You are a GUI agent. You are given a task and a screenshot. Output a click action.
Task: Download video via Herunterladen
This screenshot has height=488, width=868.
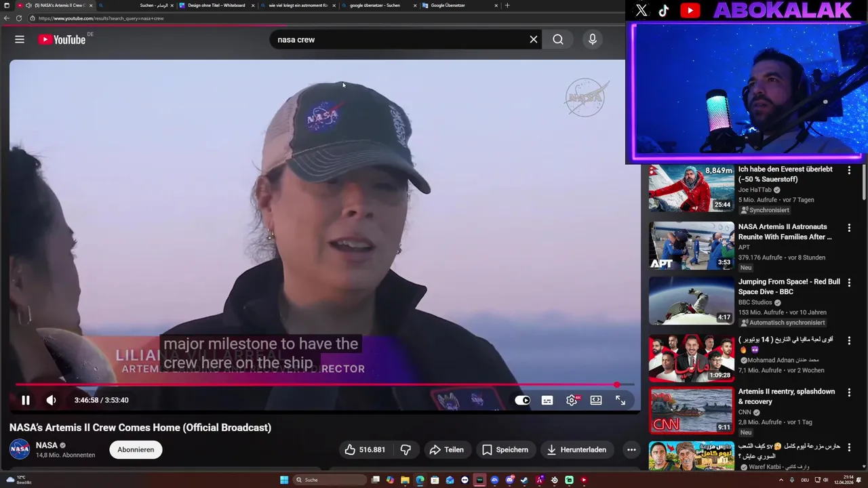577,449
